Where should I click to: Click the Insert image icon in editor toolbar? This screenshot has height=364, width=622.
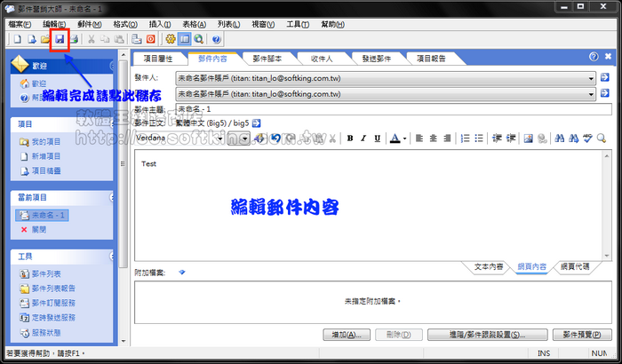click(528, 138)
